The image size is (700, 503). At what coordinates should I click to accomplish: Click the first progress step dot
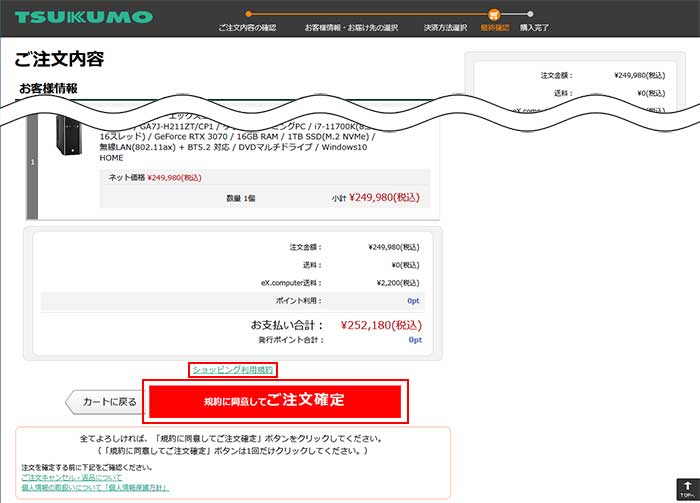click(x=249, y=14)
